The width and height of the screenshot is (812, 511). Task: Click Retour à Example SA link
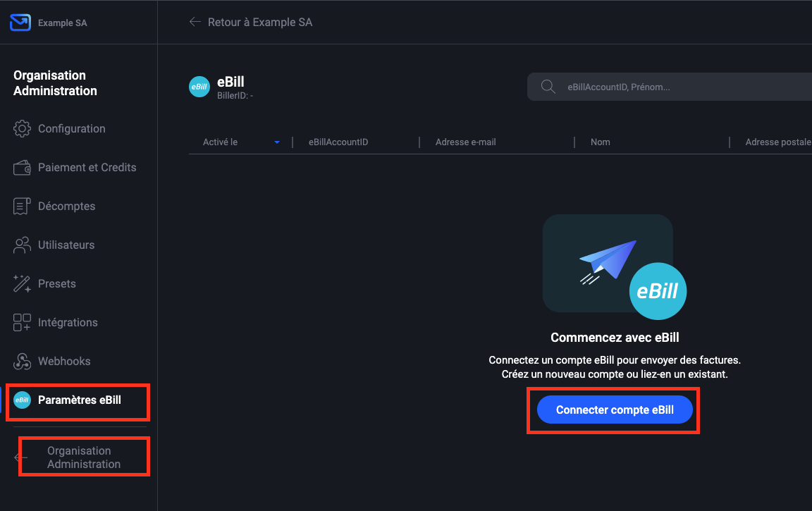(260, 23)
